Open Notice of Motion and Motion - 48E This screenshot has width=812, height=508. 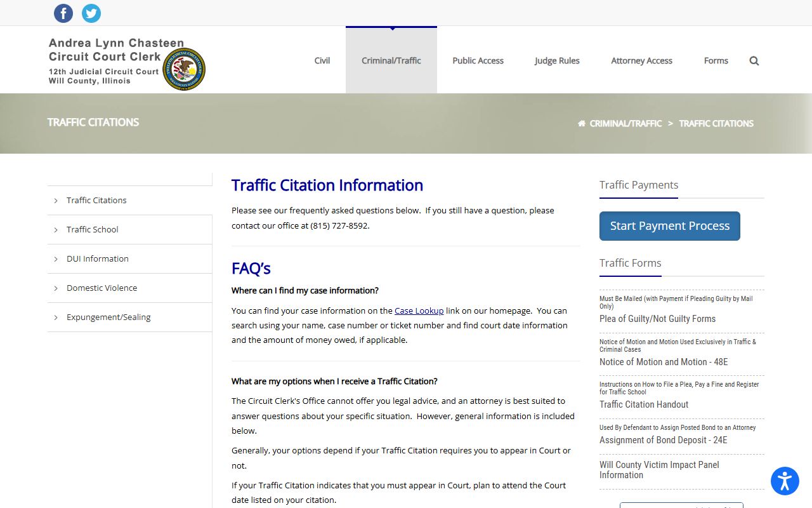pos(664,362)
